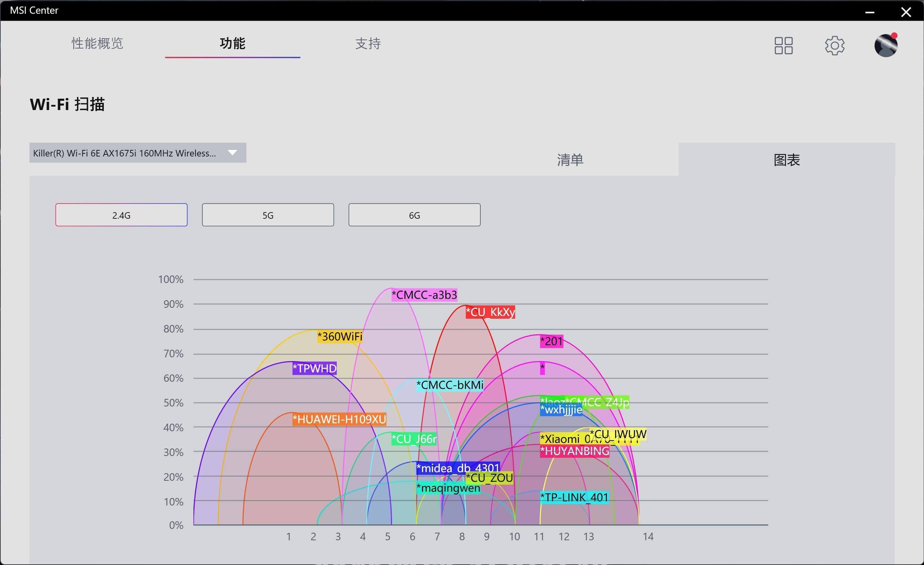The image size is (924, 565).
Task: Switch to the 性能概览 tab
Action: [x=97, y=43]
